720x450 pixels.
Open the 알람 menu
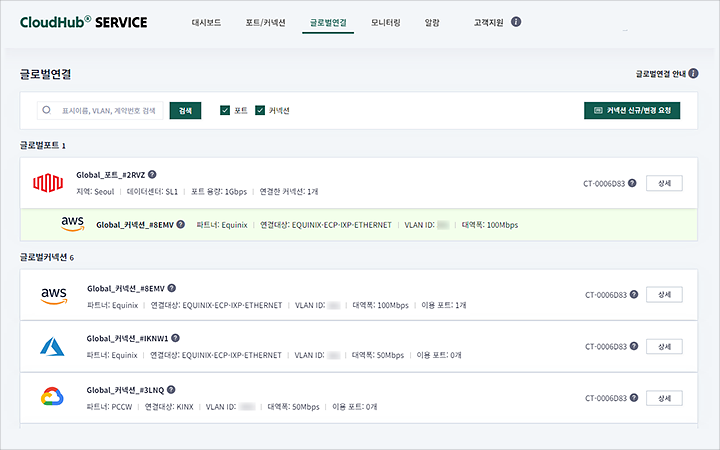(x=431, y=22)
